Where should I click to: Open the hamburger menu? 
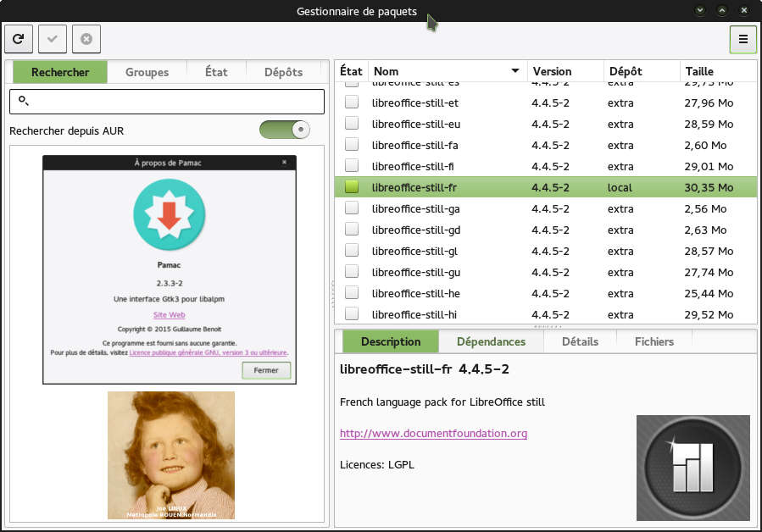click(743, 39)
